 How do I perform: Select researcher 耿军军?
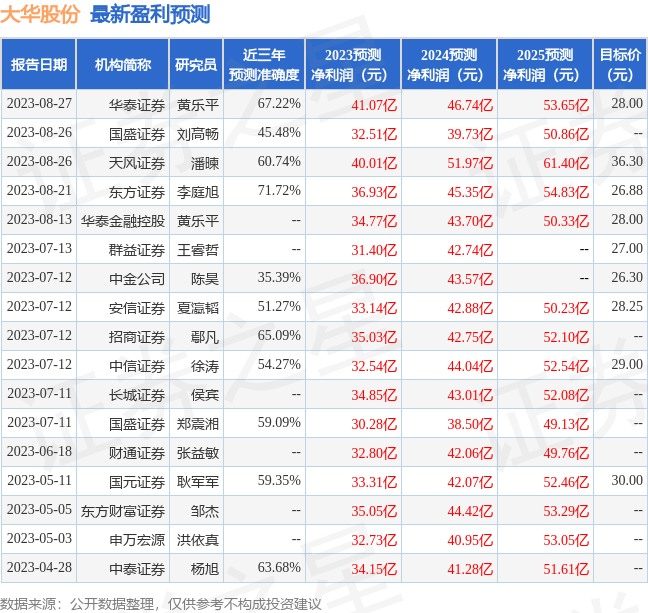[x=198, y=482]
